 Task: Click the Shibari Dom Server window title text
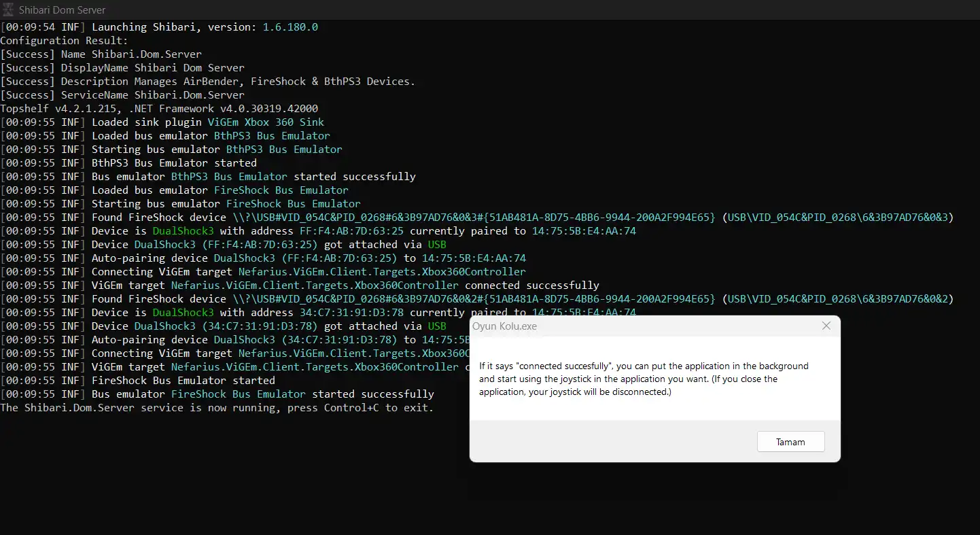pyautogui.click(x=62, y=10)
